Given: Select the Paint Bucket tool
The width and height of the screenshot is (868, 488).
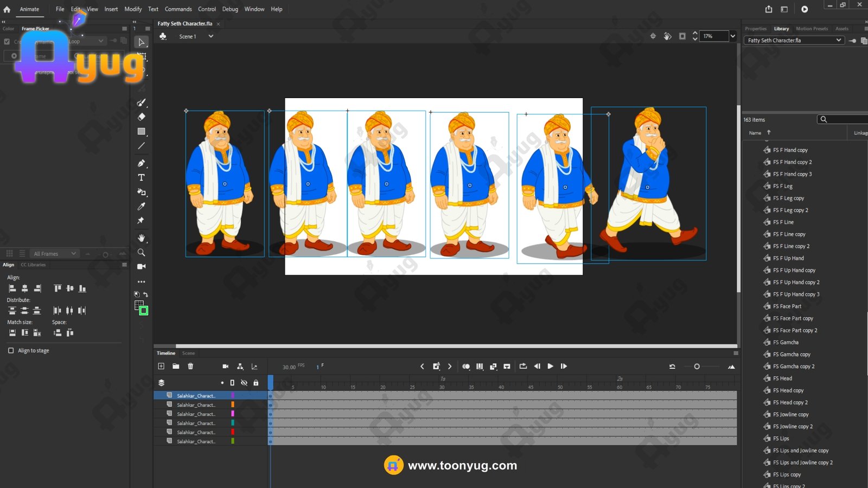Looking at the screenshot, I should 142,192.
